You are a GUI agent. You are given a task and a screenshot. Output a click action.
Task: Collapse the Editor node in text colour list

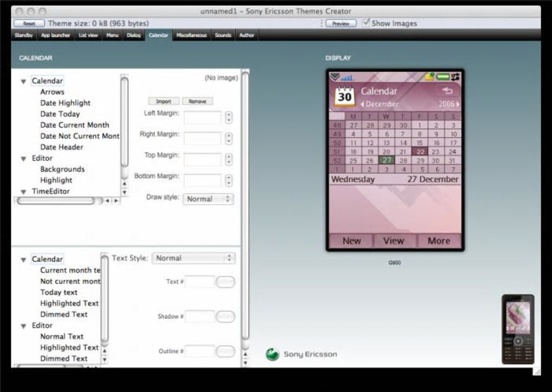[24, 326]
